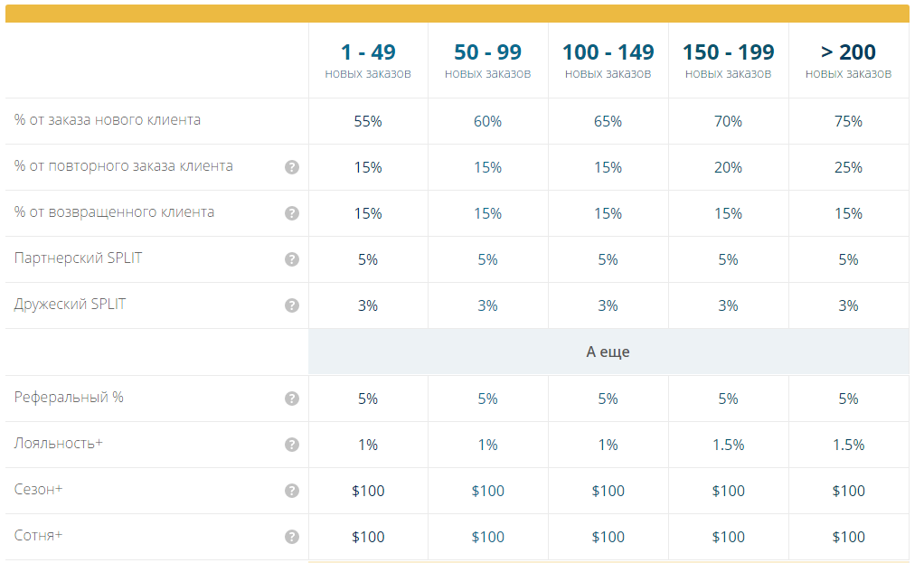Click the Реферальный % help icon
924x563 pixels.
292,399
